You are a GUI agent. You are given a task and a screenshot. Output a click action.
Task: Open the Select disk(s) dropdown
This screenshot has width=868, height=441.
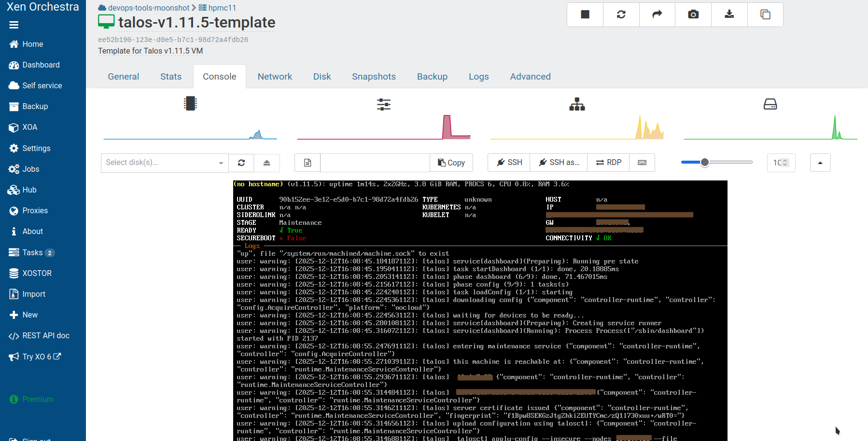coord(164,163)
